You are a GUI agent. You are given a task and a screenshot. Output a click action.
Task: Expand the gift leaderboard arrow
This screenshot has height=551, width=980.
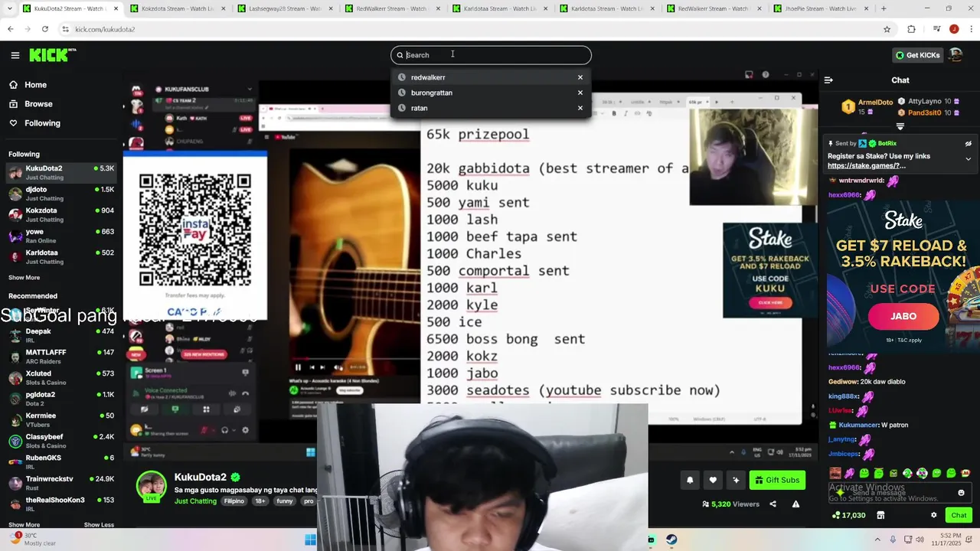tap(900, 126)
